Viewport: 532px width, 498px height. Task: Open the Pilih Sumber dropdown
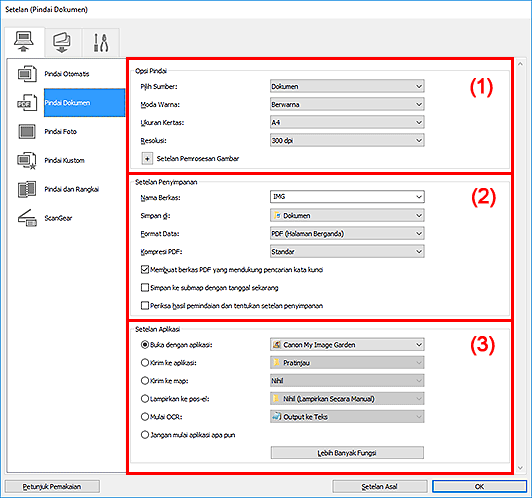(x=347, y=87)
